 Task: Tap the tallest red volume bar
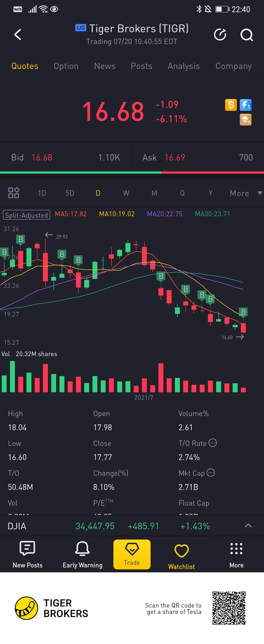tap(161, 377)
